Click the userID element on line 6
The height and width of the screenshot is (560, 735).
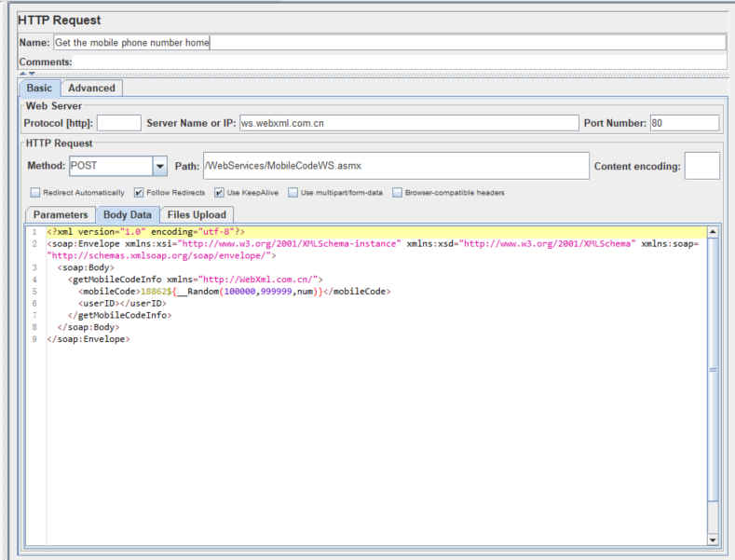point(122,304)
